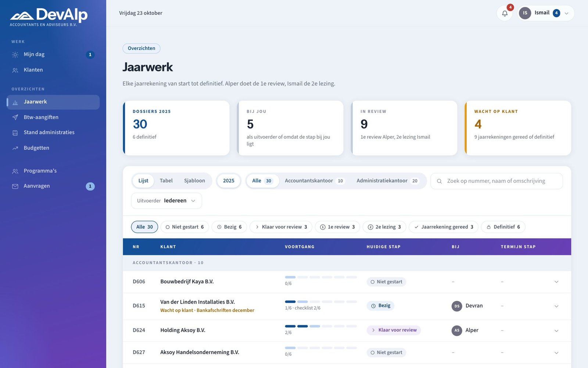Filter list by Niet gestart status
Image resolution: width=588 pixels, height=368 pixels.
(184, 227)
